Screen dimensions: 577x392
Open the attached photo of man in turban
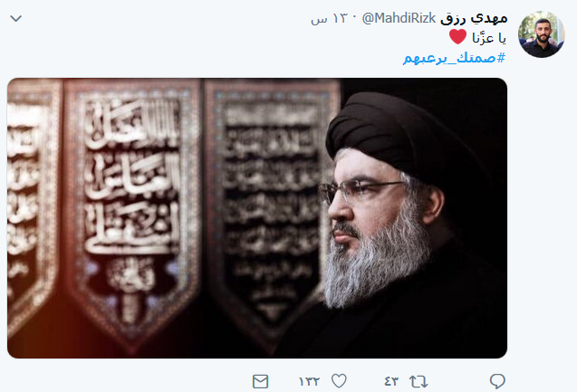(257, 218)
